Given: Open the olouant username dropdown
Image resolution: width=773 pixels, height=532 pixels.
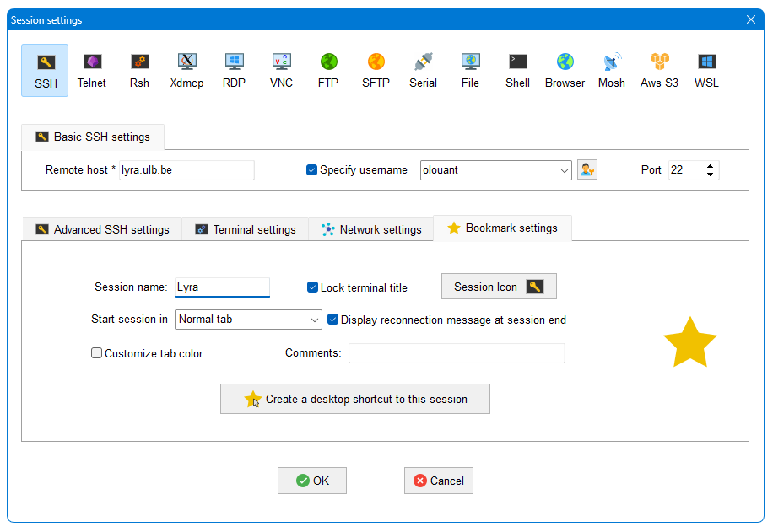Looking at the screenshot, I should click(564, 169).
